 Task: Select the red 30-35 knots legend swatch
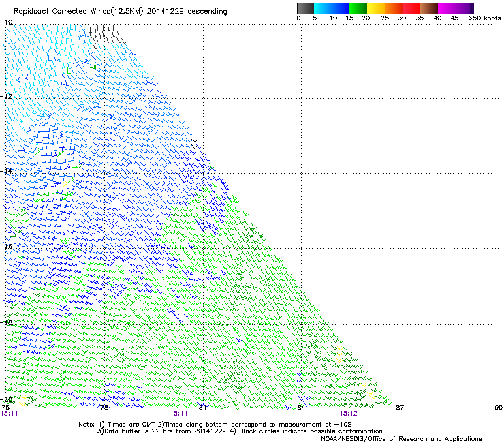click(411, 8)
